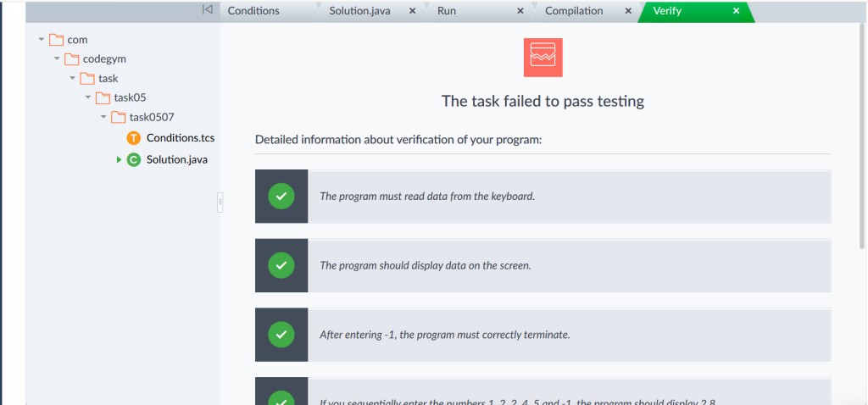Open Solution.java in the file tree
This screenshot has height=405, width=868.
(177, 160)
